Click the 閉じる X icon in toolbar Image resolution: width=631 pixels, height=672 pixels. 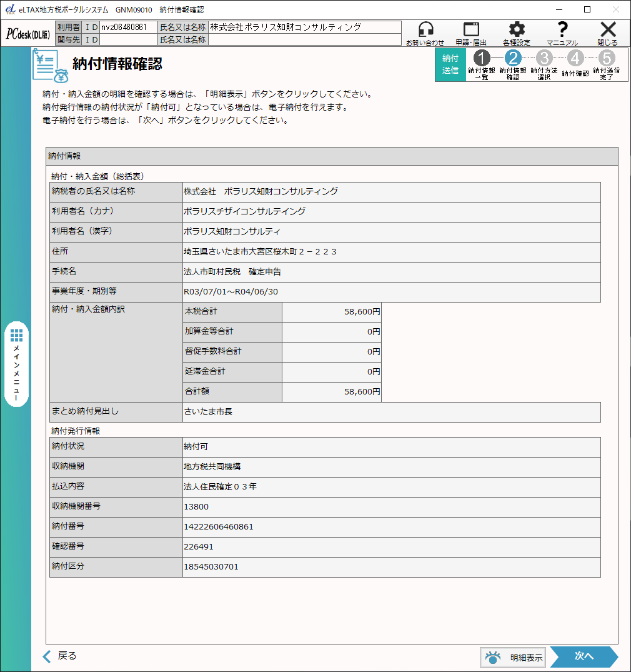pyautogui.click(x=607, y=33)
